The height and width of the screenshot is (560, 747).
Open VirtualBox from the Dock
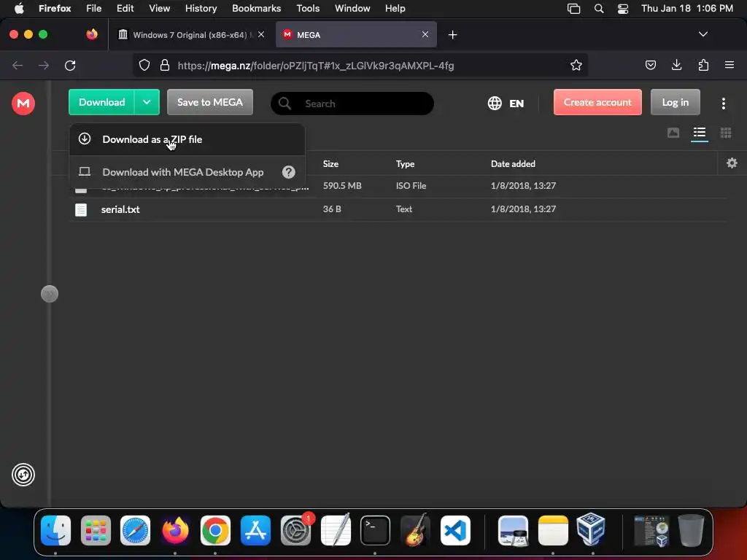tap(591, 529)
